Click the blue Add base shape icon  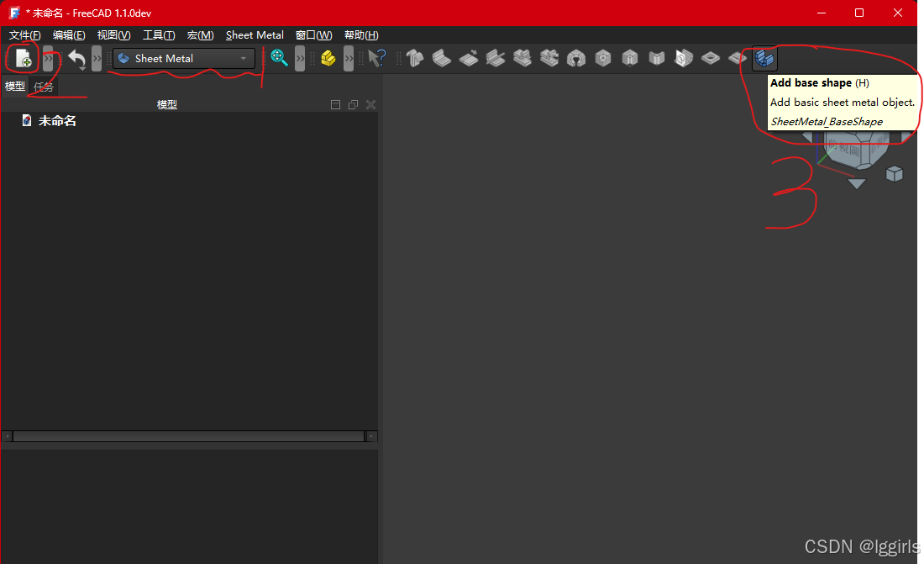click(x=764, y=58)
